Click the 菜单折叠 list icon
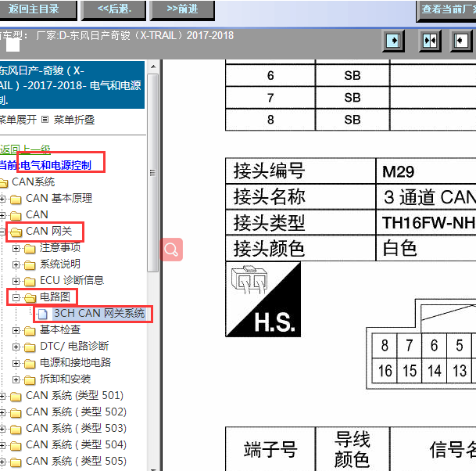 coord(45,120)
